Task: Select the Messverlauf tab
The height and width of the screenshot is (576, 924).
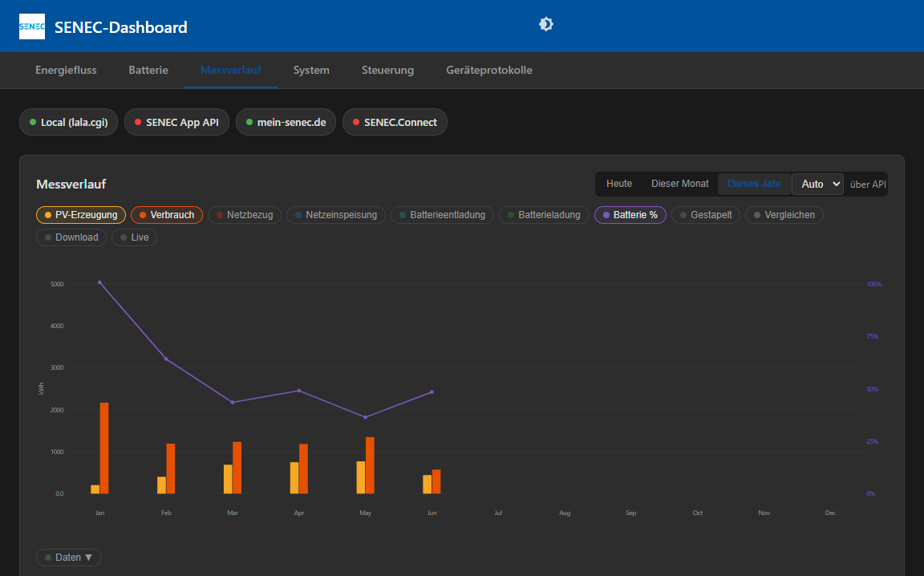Action: pyautogui.click(x=230, y=70)
